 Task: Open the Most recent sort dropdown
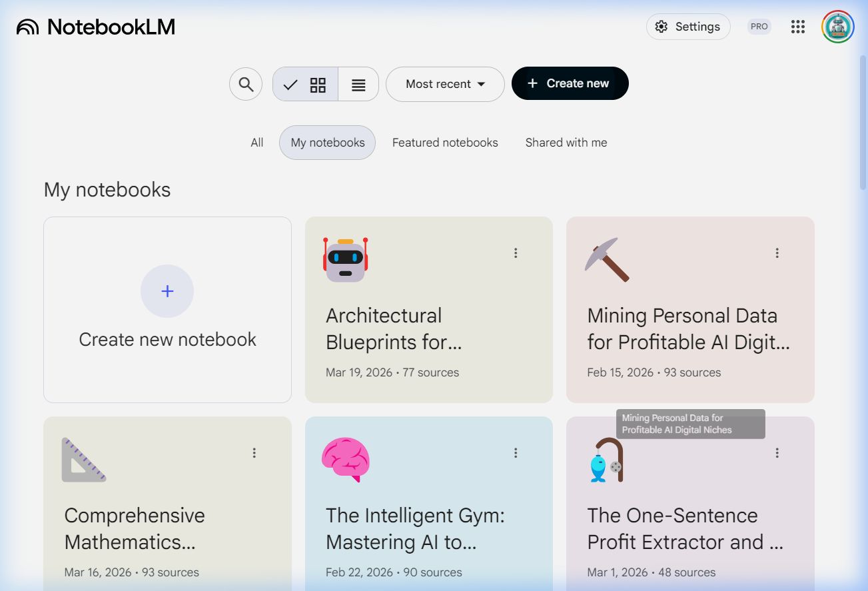[445, 85]
